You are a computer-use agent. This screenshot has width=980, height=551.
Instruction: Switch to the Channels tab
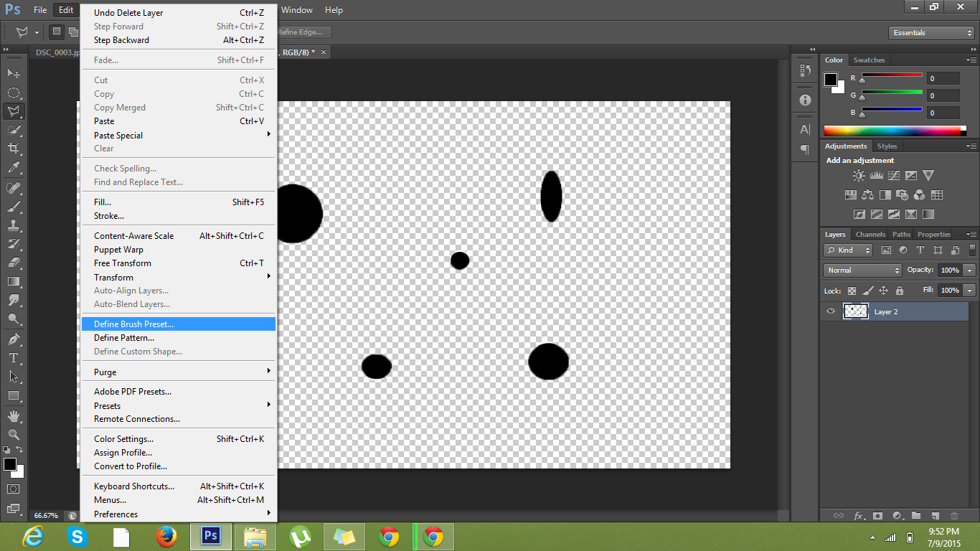(870, 235)
